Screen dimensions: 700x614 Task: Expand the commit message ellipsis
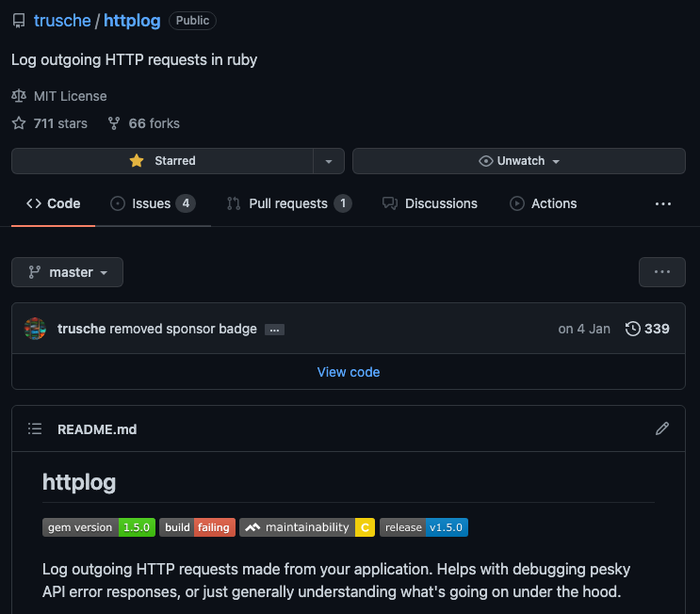click(x=274, y=330)
